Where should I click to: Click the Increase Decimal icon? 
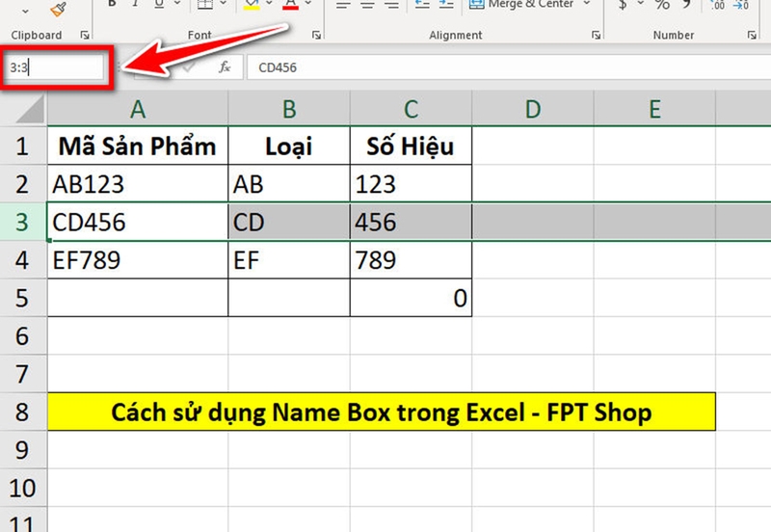(x=717, y=5)
